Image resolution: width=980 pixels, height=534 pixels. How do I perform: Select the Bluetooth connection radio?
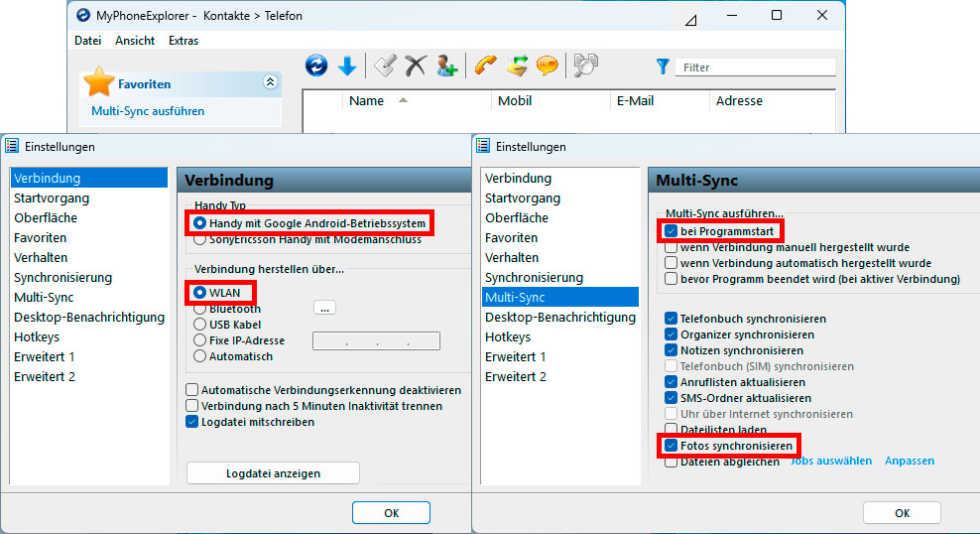[199, 309]
